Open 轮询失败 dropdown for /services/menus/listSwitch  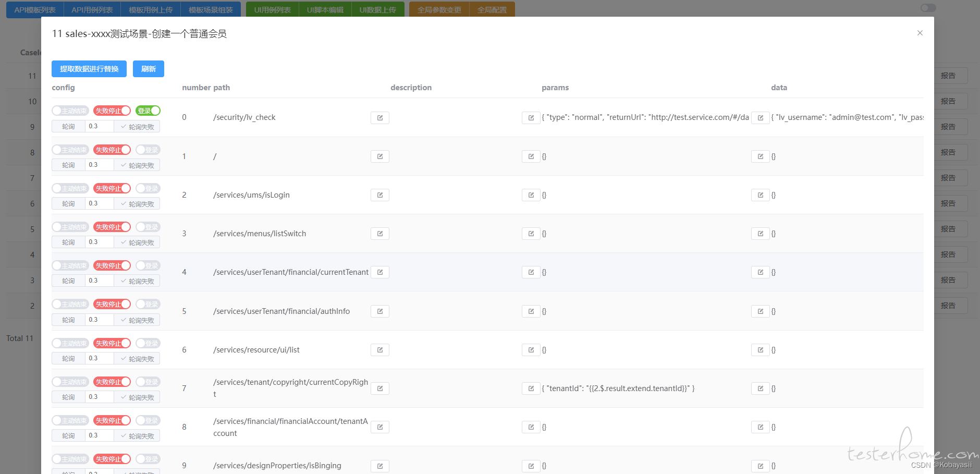137,242
